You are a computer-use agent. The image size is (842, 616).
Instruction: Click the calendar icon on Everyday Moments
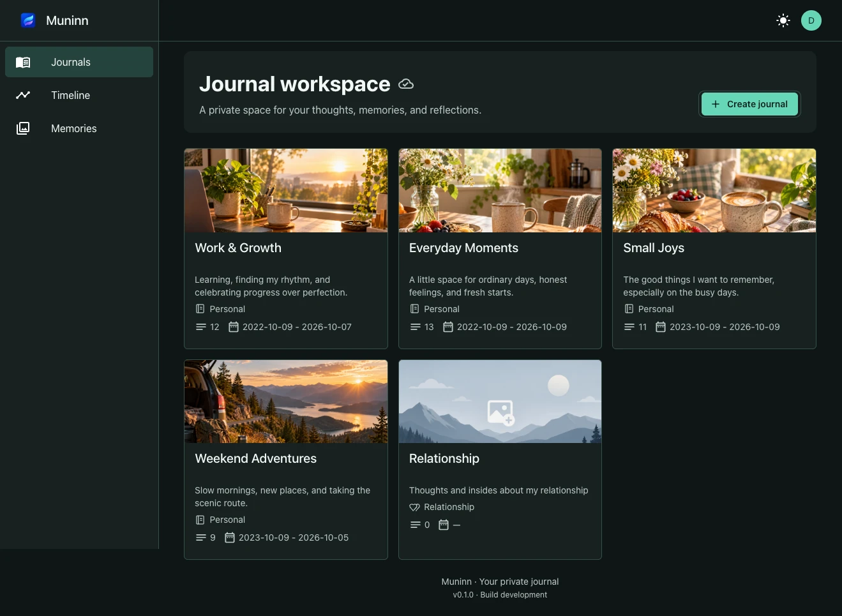coord(448,327)
